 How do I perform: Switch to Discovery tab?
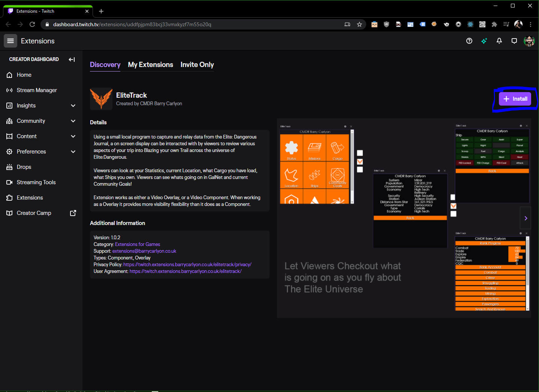point(105,65)
